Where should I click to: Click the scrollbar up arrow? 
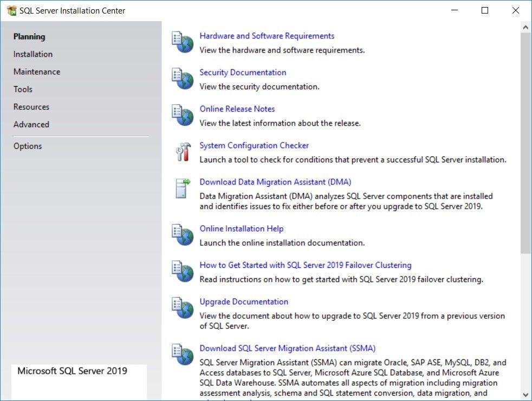[x=526, y=27]
